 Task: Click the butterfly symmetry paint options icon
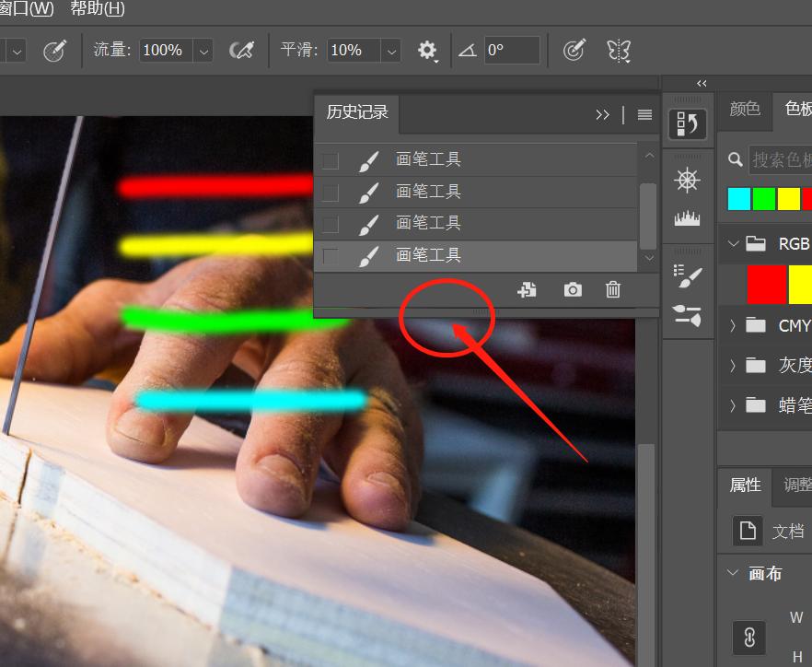(x=619, y=50)
